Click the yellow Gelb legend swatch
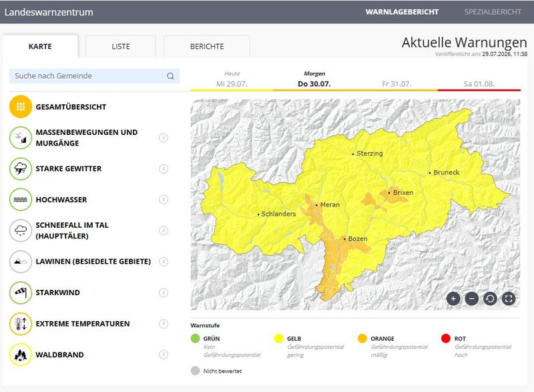The image size is (534, 392). pos(278,338)
